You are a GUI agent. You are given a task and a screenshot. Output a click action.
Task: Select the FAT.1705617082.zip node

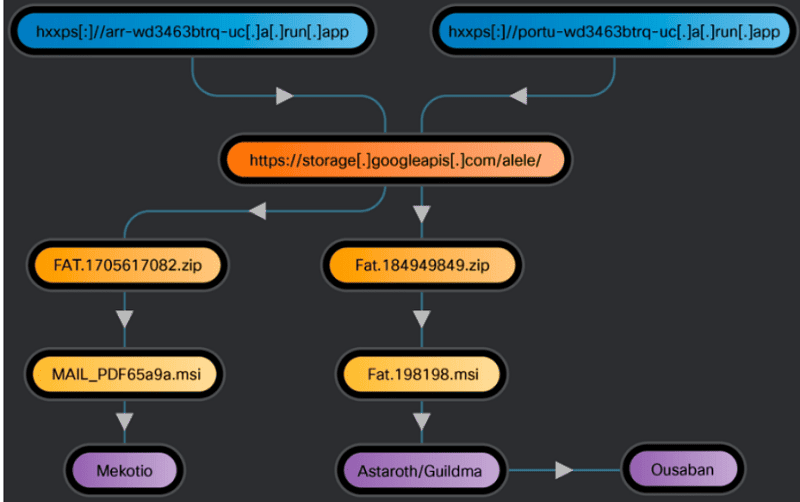coord(127,265)
